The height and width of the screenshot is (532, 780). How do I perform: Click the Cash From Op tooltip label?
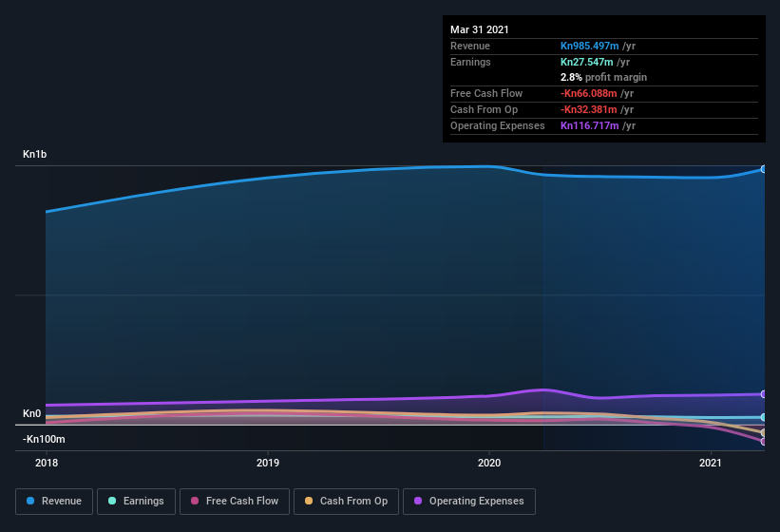coord(484,109)
